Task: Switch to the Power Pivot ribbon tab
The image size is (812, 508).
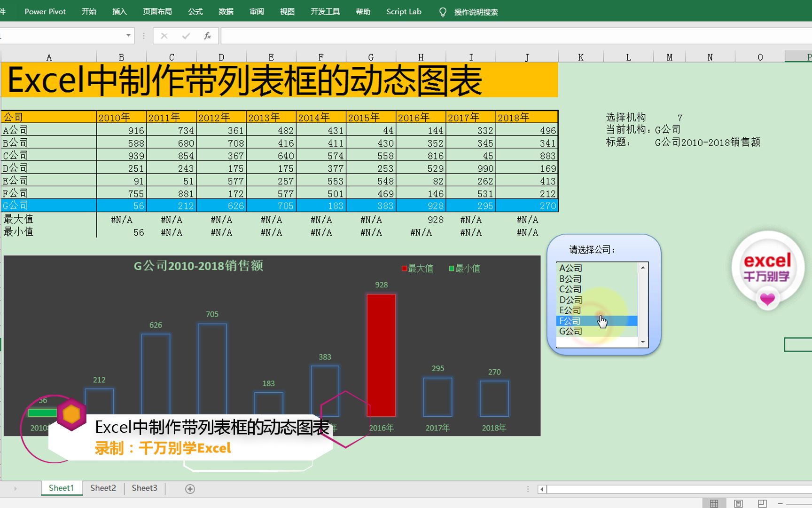Action: (45, 12)
